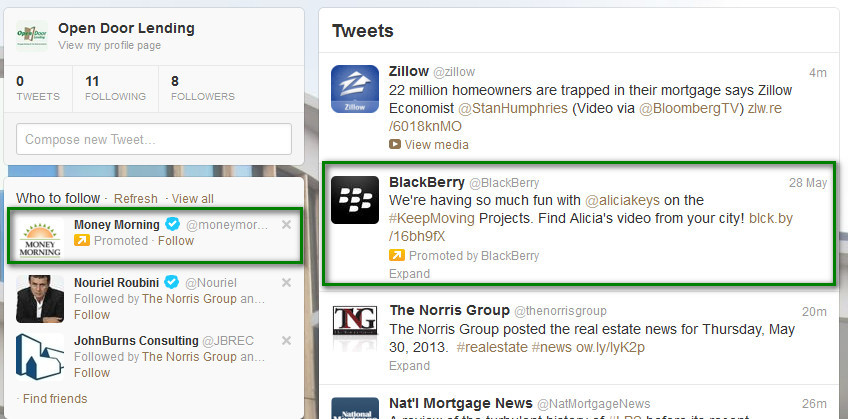Click the View media video icon
The height and width of the screenshot is (419, 848).
click(x=395, y=144)
